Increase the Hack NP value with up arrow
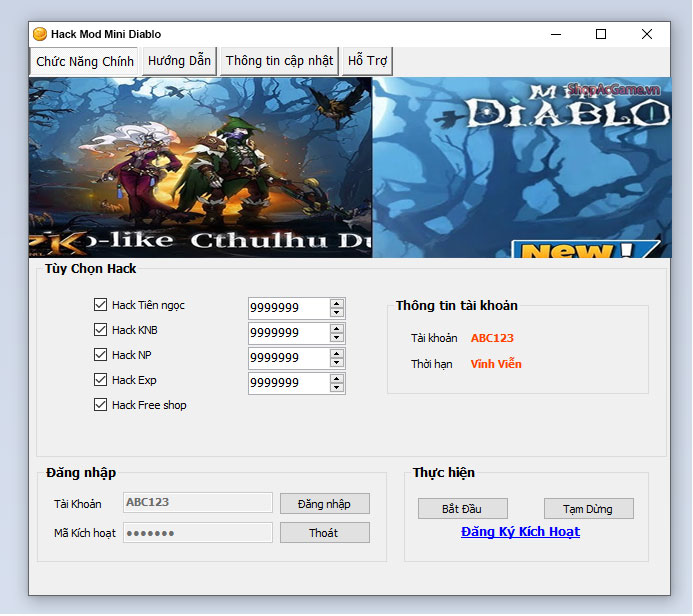 (x=337, y=353)
